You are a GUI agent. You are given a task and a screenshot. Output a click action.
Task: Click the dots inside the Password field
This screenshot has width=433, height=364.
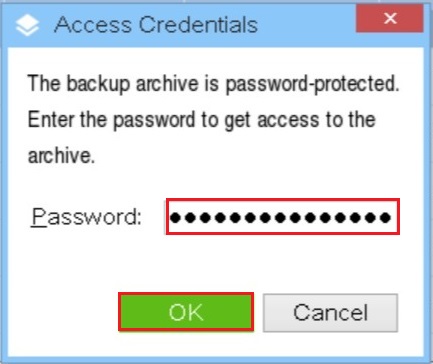coord(280,218)
